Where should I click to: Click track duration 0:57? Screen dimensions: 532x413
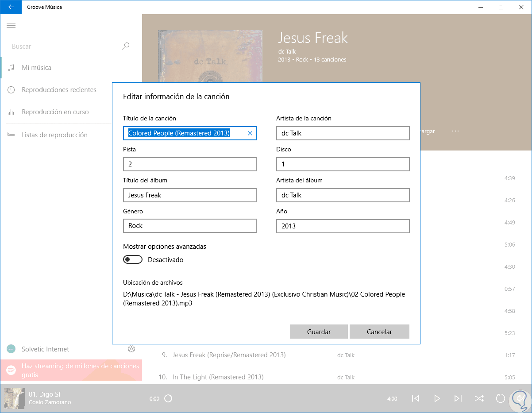coord(509,289)
